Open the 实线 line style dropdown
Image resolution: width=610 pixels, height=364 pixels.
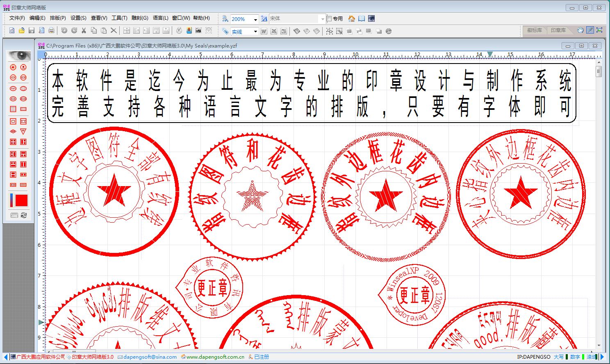pyautogui.click(x=255, y=32)
